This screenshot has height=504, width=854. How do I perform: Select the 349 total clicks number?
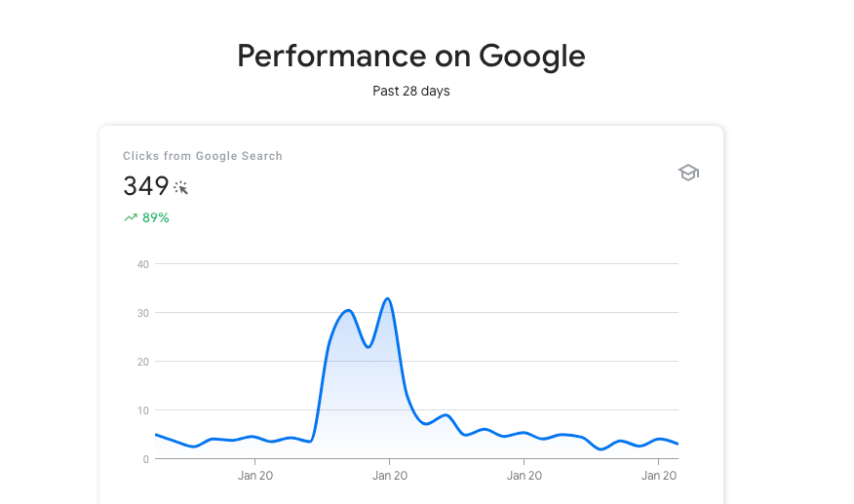click(x=145, y=186)
